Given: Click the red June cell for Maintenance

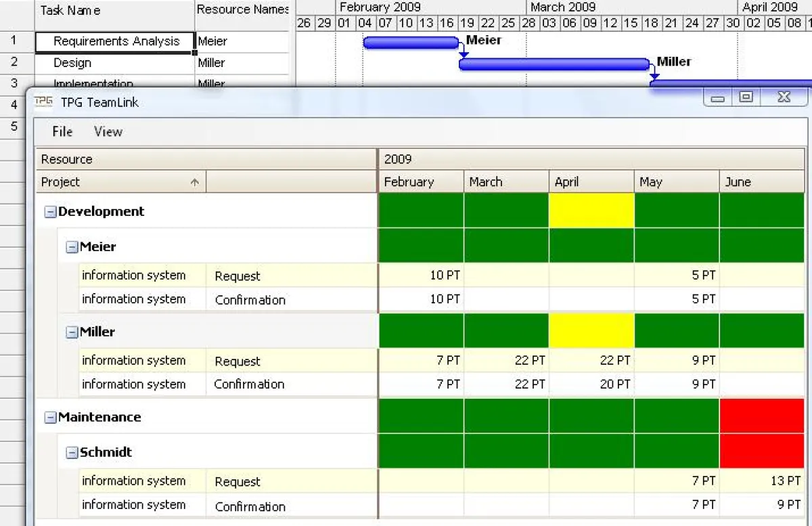Looking at the screenshot, I should pyautogui.click(x=761, y=416).
